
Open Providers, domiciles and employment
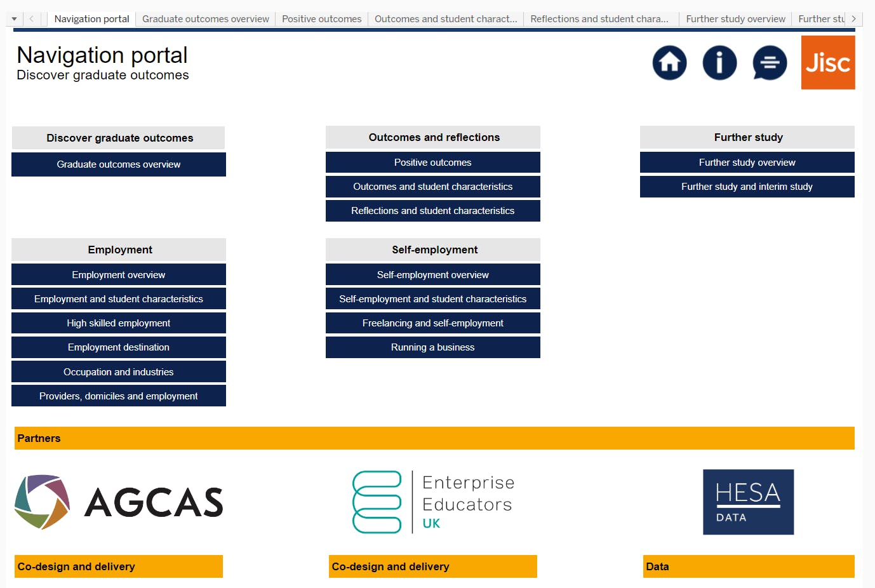(119, 396)
